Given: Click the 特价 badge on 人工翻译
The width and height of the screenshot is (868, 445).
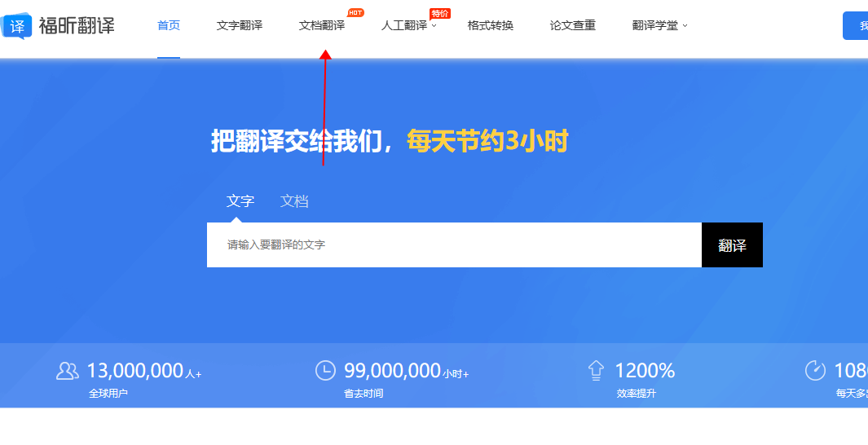Looking at the screenshot, I should tap(439, 14).
